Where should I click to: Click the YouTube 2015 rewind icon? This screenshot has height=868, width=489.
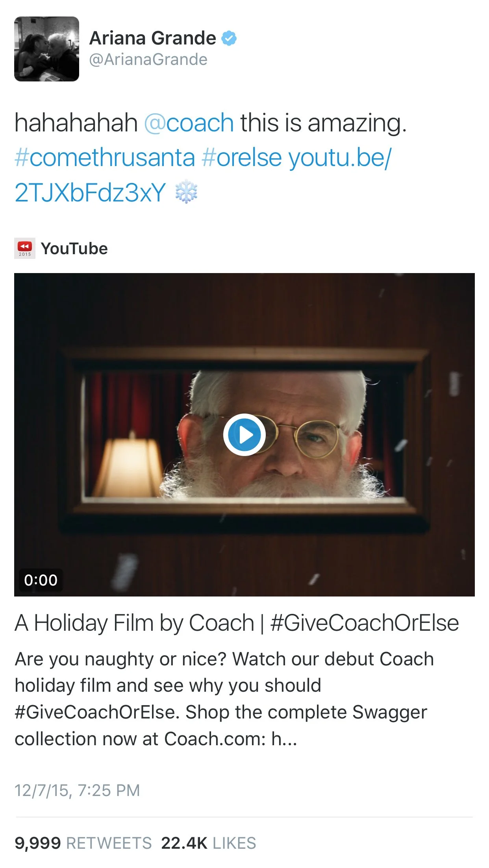click(x=25, y=248)
